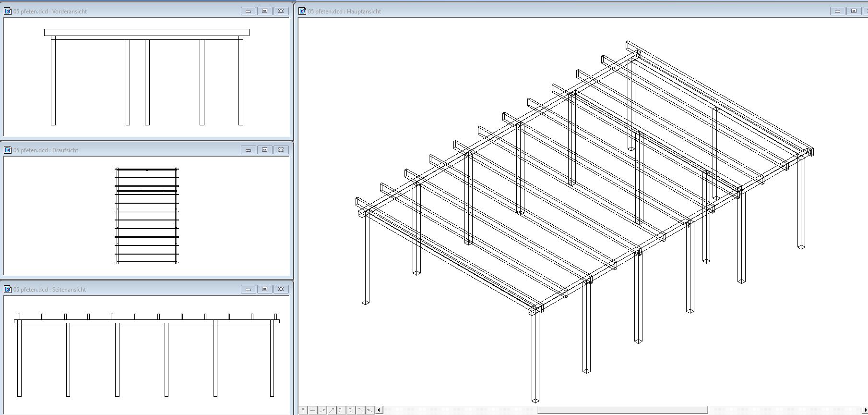Minimize the Draufsicht view window
Screen dimensions: 868x415
248,150
